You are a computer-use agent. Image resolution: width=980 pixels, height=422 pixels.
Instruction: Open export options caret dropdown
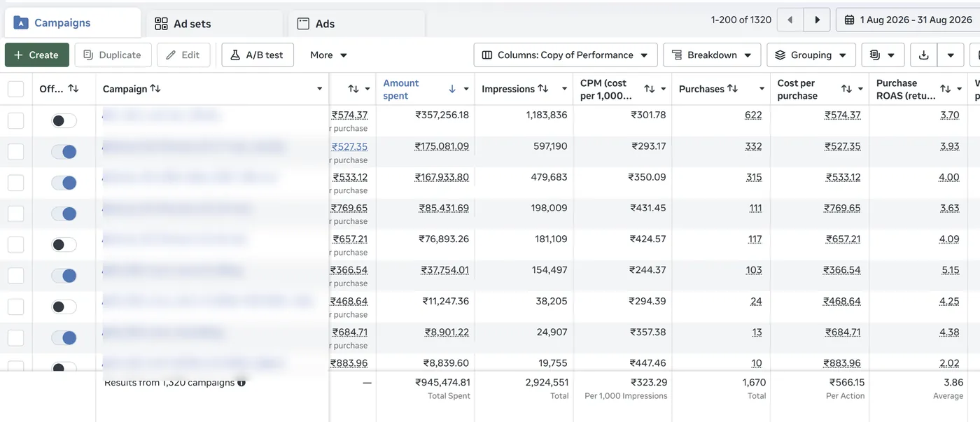click(951, 55)
